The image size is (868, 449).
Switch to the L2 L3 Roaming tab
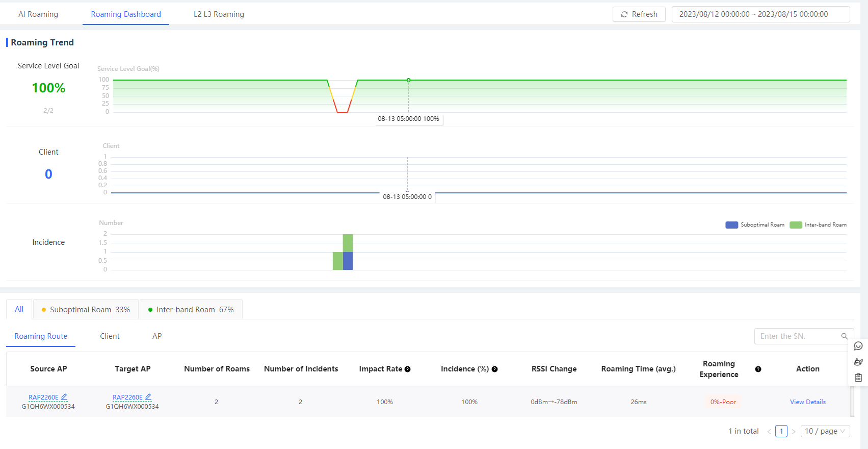pos(219,14)
